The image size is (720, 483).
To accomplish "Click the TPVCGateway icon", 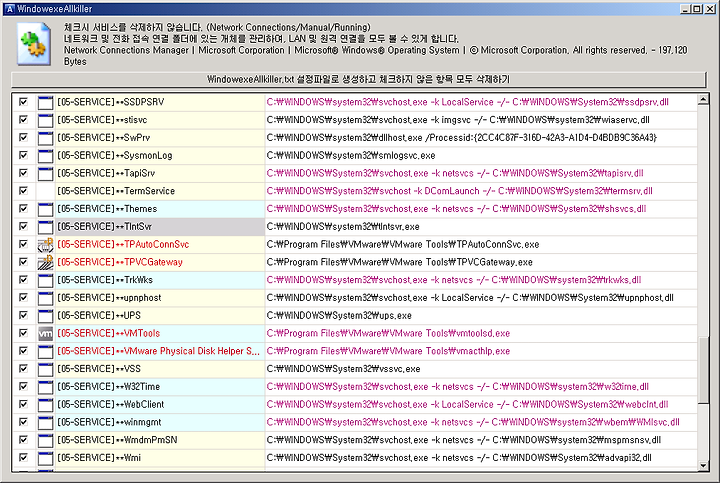I will 45,263.
